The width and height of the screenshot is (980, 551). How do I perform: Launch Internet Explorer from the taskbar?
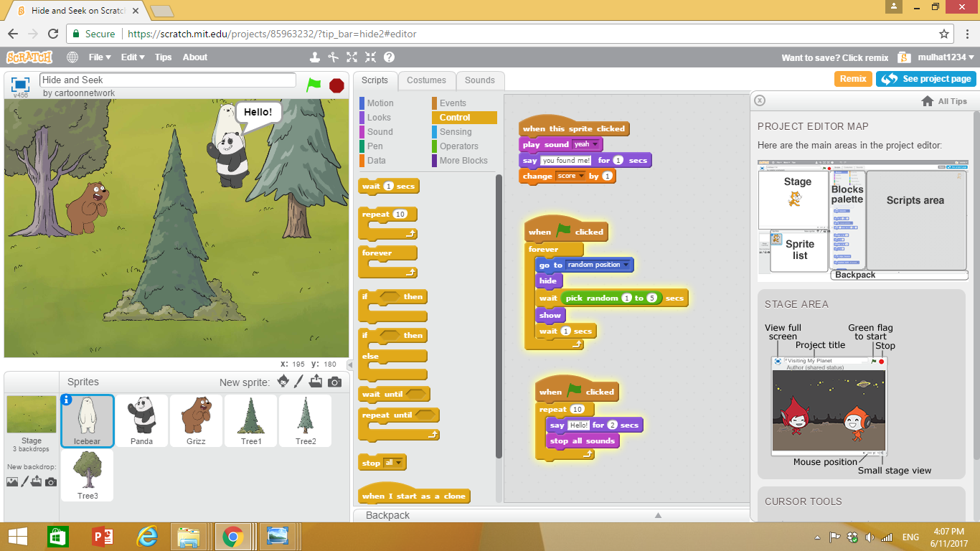point(147,536)
